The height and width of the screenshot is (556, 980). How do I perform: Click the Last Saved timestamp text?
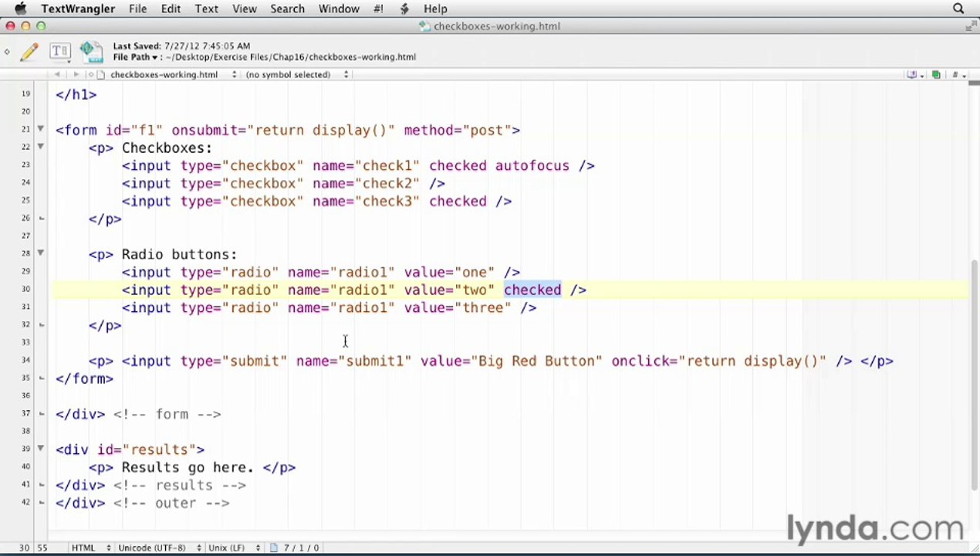[x=181, y=46]
